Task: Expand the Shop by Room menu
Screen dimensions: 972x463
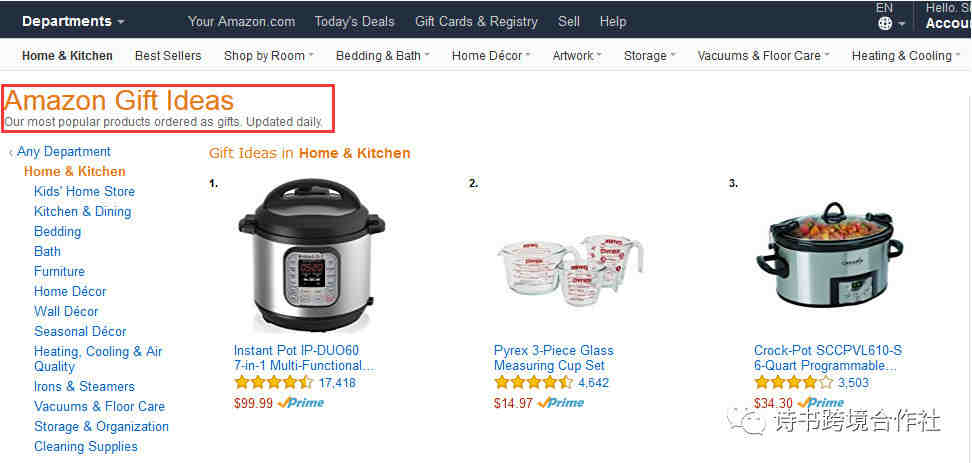Action: 269,56
